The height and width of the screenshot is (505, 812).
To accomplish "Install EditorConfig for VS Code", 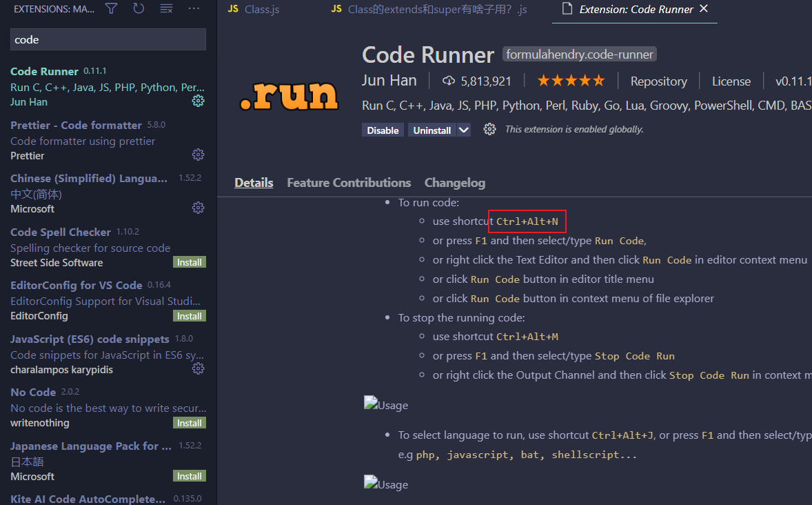I will click(x=190, y=316).
